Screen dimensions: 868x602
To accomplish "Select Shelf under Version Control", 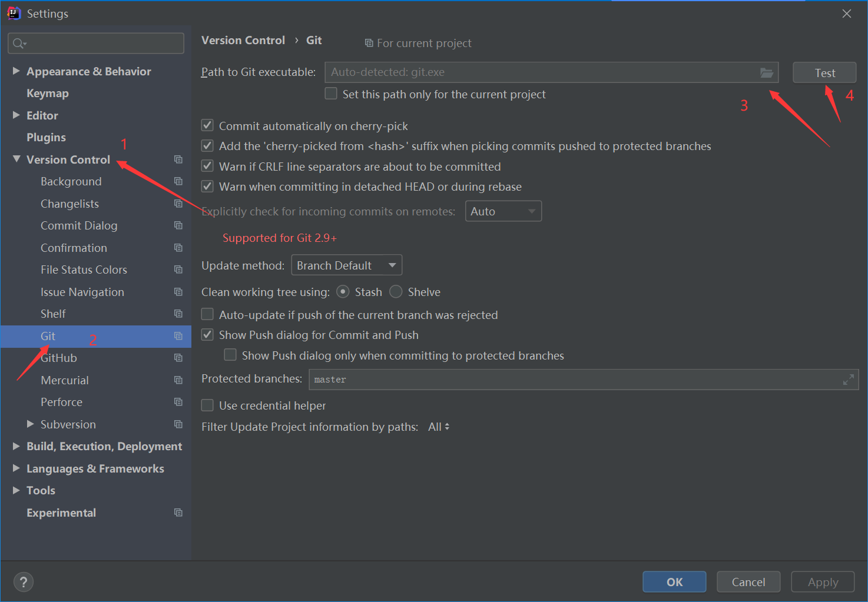I will 53,314.
